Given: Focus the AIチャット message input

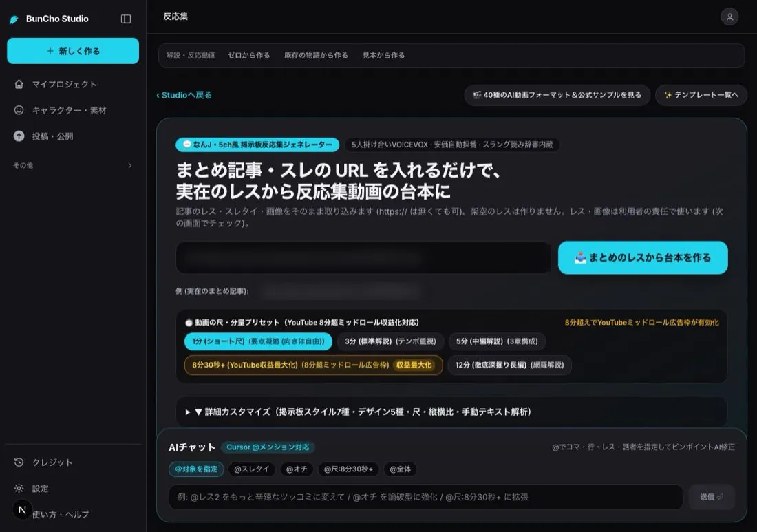Looking at the screenshot, I should (x=426, y=497).
